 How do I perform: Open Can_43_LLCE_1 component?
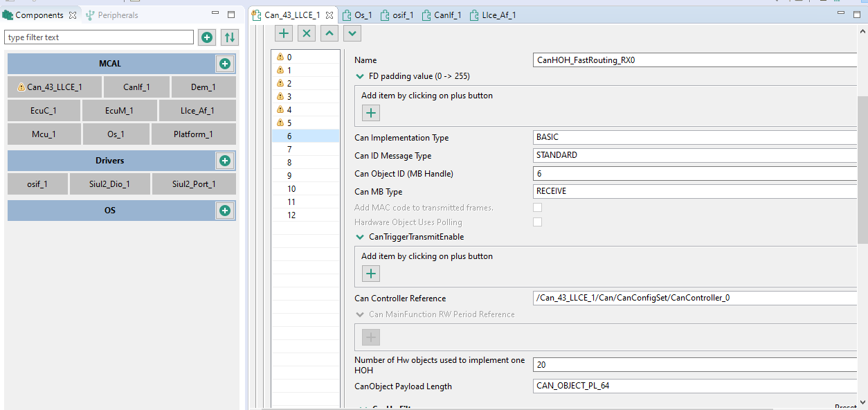click(x=55, y=87)
